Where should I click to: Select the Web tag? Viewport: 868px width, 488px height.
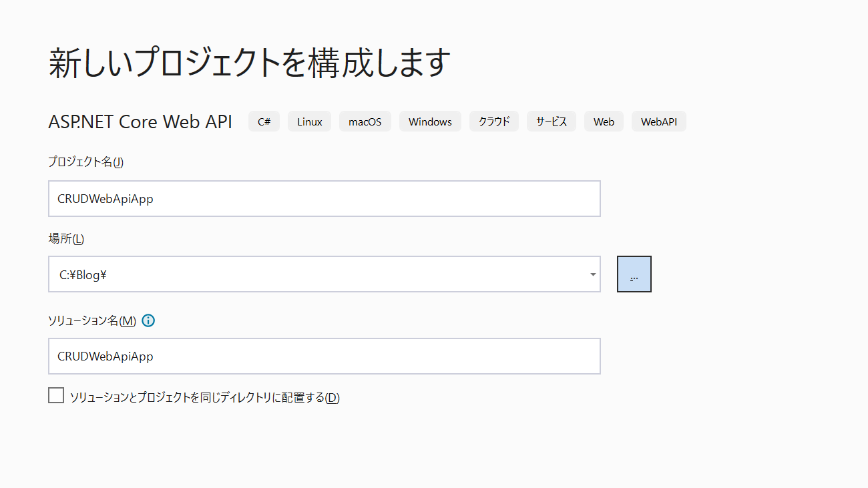coord(604,121)
